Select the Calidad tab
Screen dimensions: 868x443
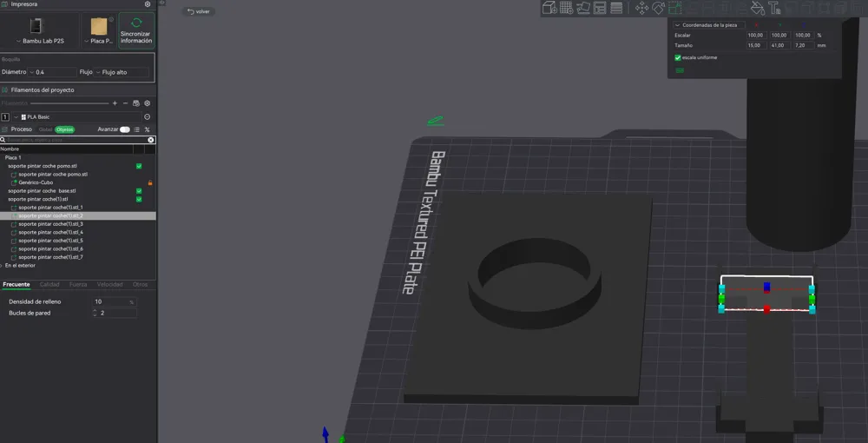pos(49,285)
